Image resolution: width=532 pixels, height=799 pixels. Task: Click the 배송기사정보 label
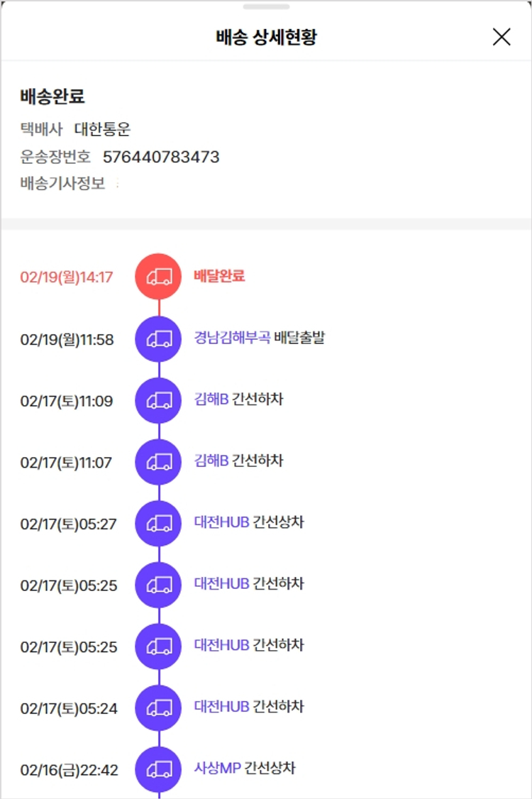(x=62, y=184)
